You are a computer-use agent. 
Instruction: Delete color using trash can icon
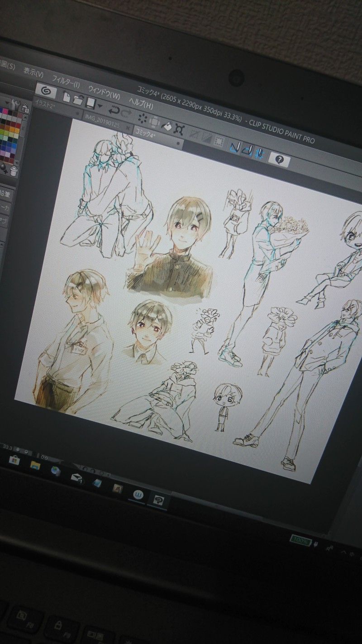click(x=14, y=171)
